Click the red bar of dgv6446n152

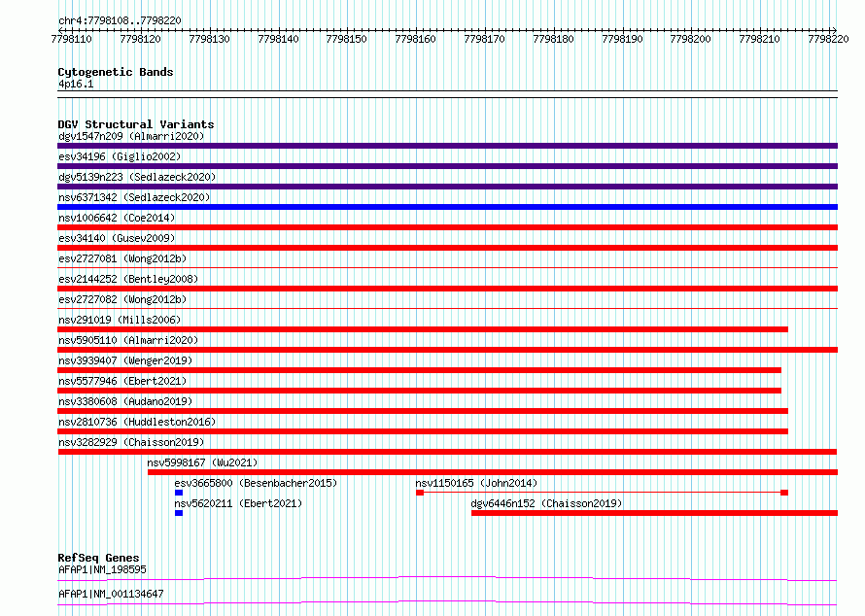[x=654, y=513]
